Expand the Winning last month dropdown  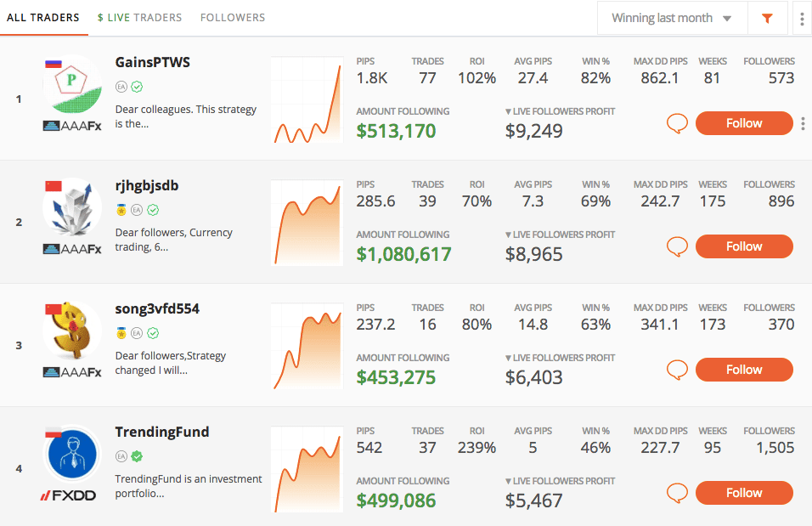click(672, 18)
